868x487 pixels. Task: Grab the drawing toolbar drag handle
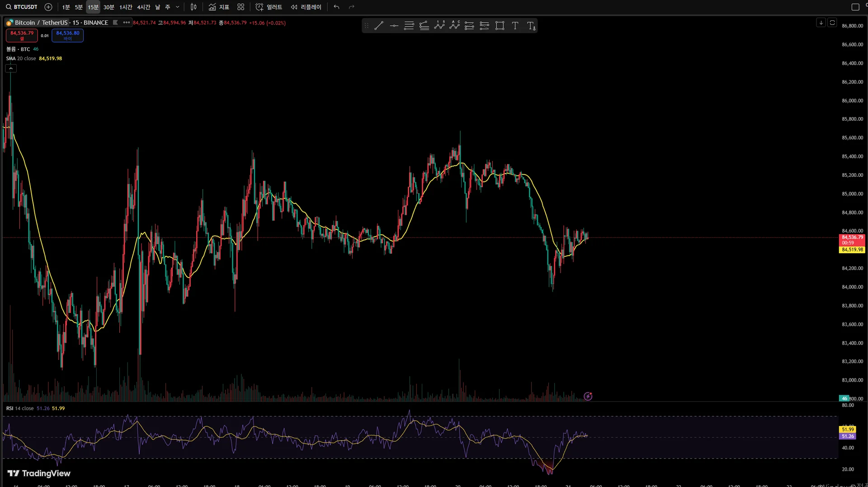click(x=367, y=26)
